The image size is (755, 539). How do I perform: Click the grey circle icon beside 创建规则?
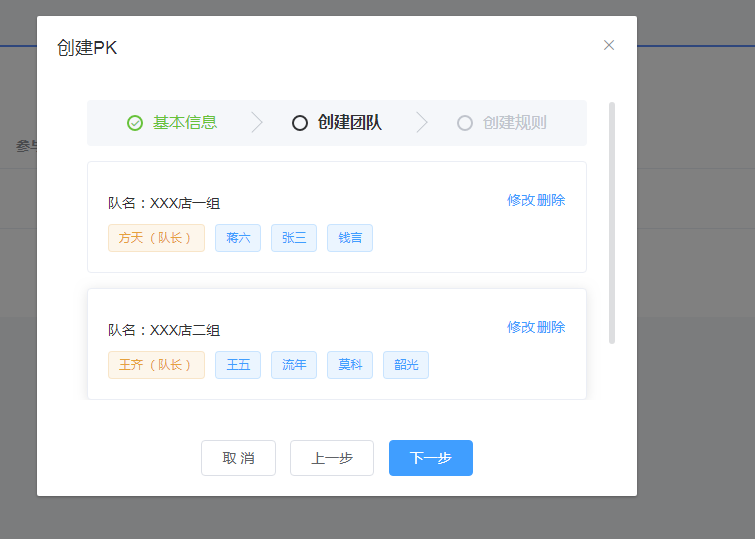465,123
